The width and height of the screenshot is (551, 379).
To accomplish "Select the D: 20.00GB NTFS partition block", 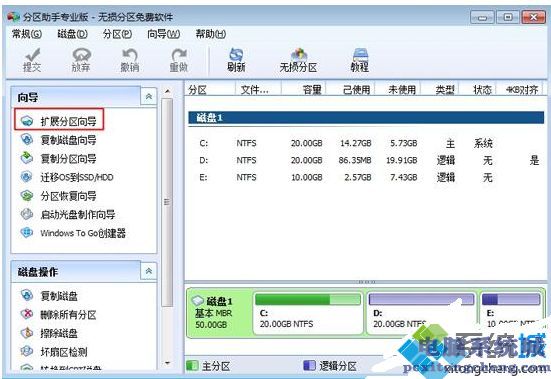I will coord(421,313).
